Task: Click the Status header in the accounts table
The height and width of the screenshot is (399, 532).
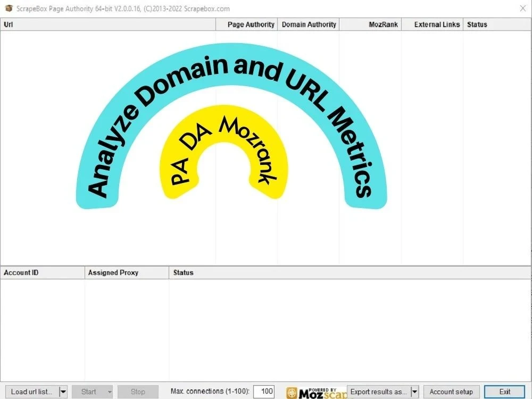Action: 350,272
